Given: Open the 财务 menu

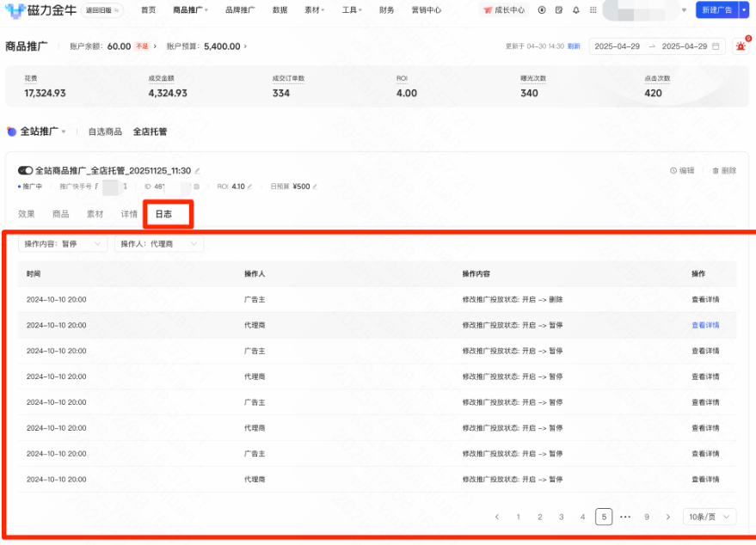Looking at the screenshot, I should coord(387,10).
